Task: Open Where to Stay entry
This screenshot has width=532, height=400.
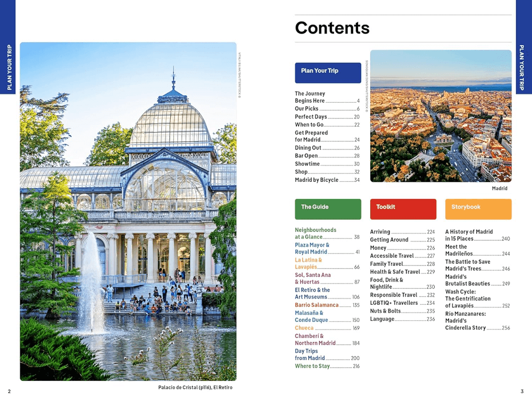Action: pos(327,366)
